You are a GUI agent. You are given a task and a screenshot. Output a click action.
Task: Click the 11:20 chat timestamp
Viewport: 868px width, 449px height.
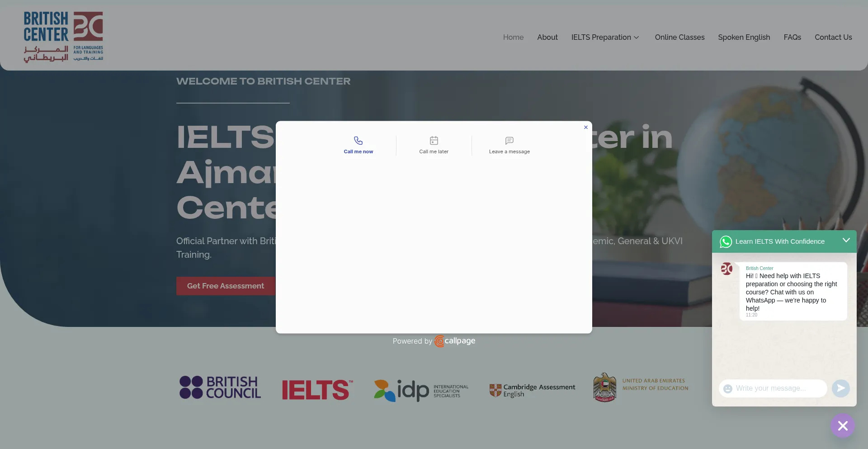tap(751, 315)
